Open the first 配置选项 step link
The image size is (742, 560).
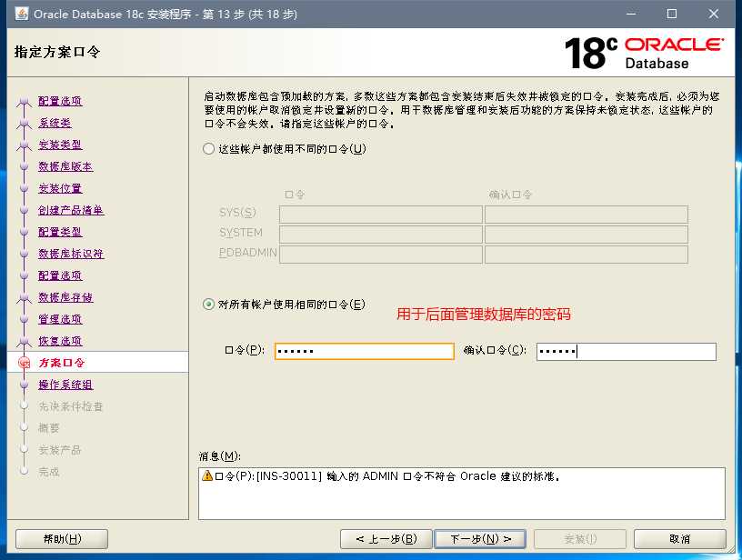[x=60, y=101]
